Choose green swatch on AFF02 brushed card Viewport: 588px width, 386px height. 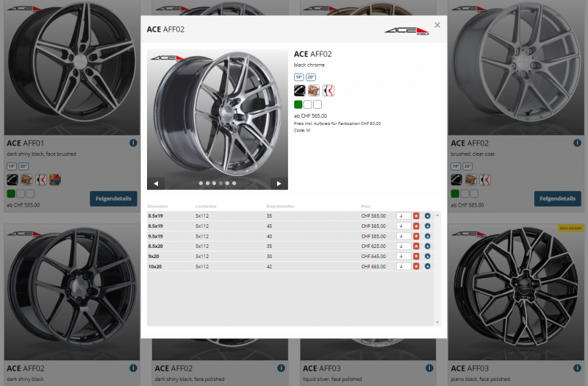(x=455, y=193)
